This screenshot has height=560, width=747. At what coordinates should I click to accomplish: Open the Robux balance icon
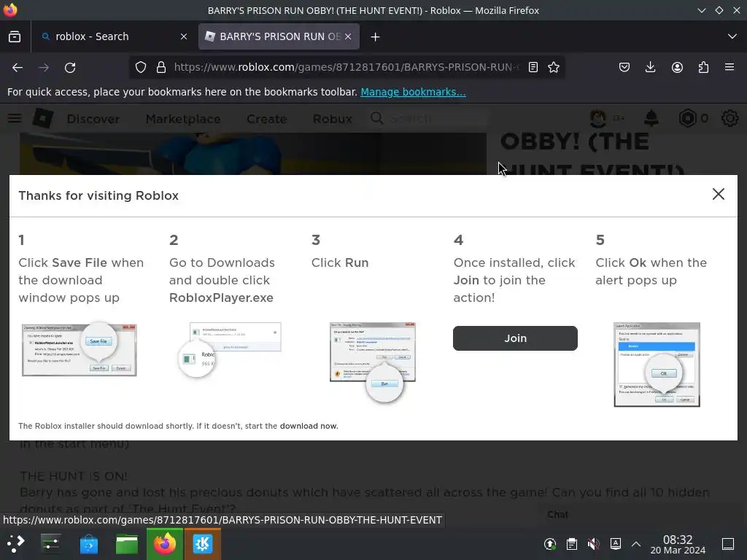687,118
